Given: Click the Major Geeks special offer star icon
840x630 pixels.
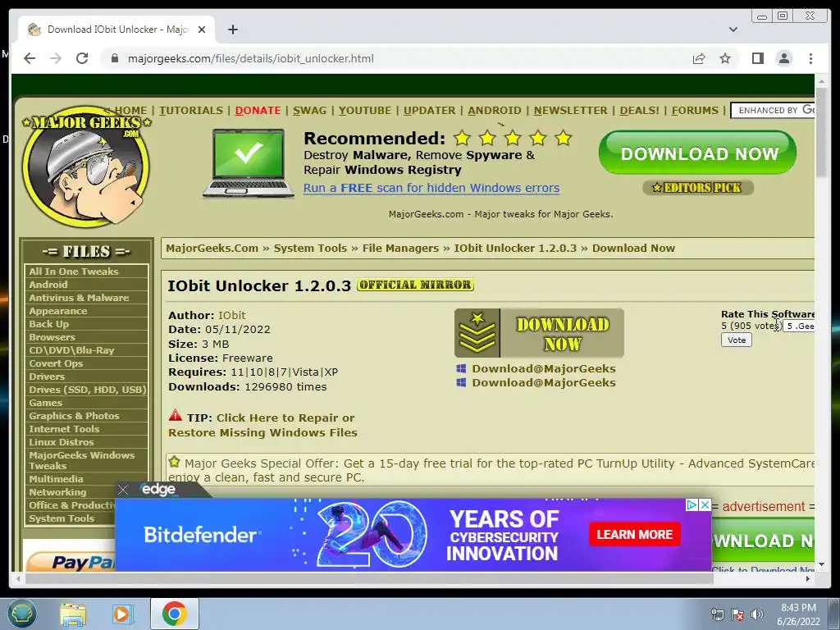Looking at the screenshot, I should pos(174,461).
